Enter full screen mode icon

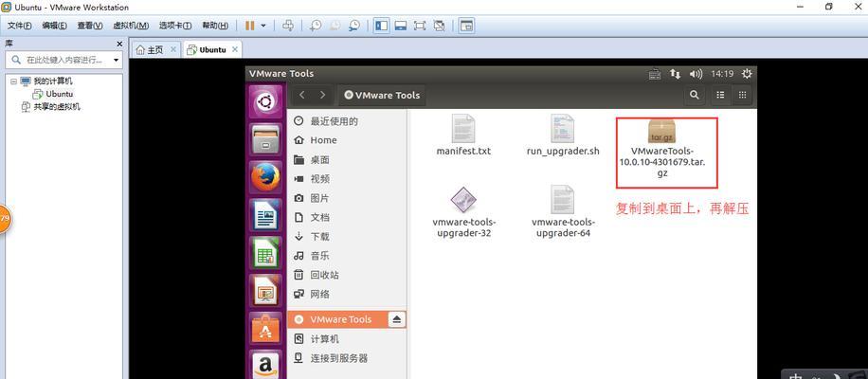[420, 26]
